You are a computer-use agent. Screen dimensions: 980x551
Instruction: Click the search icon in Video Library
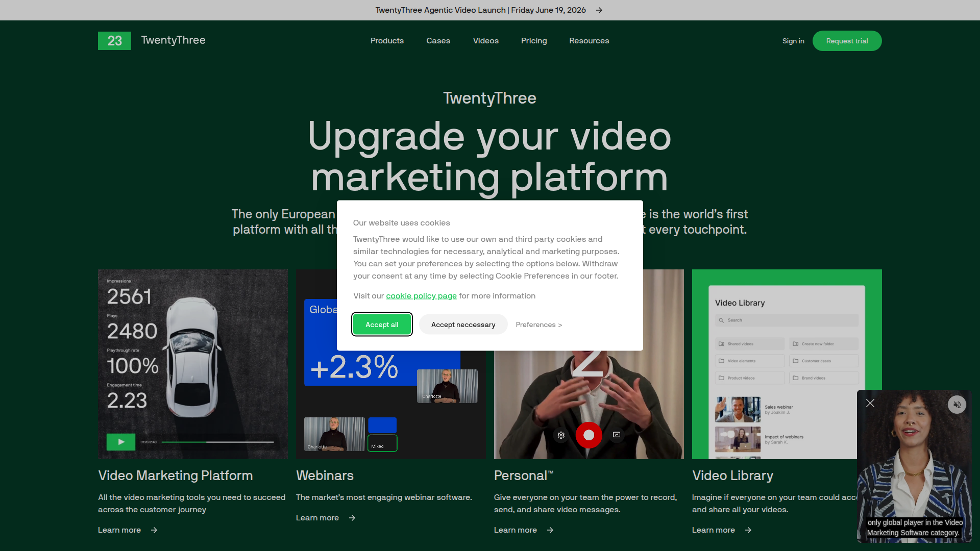721,320
